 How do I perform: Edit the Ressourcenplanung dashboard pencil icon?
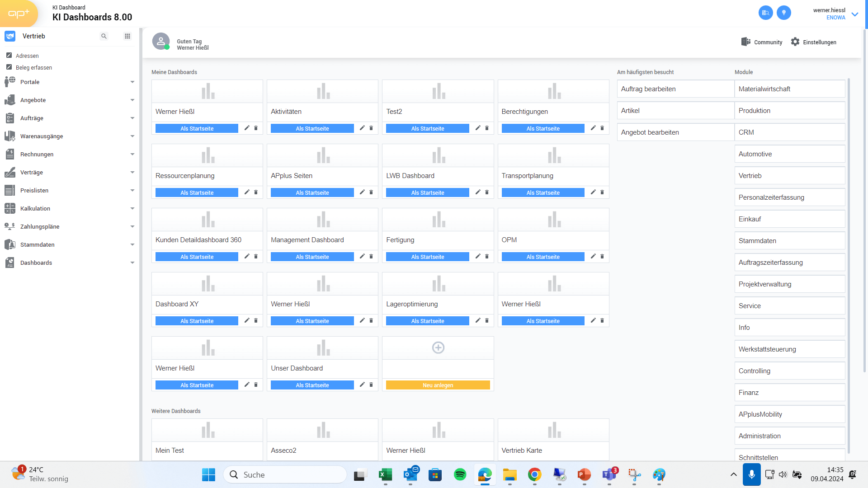click(247, 192)
